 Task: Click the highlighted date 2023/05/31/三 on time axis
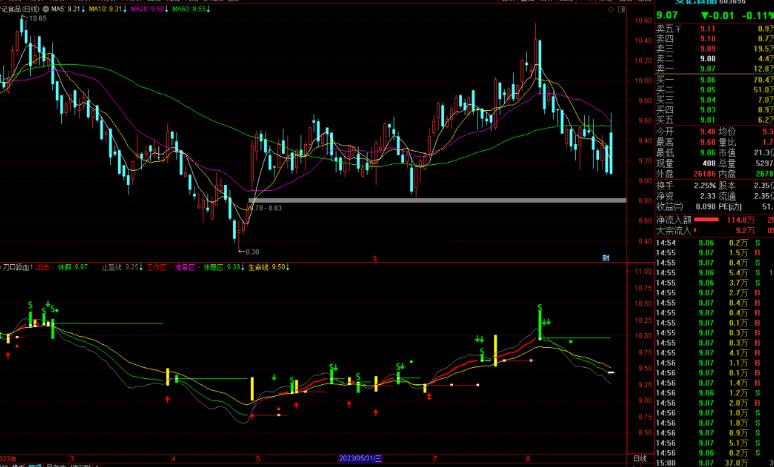(x=360, y=459)
